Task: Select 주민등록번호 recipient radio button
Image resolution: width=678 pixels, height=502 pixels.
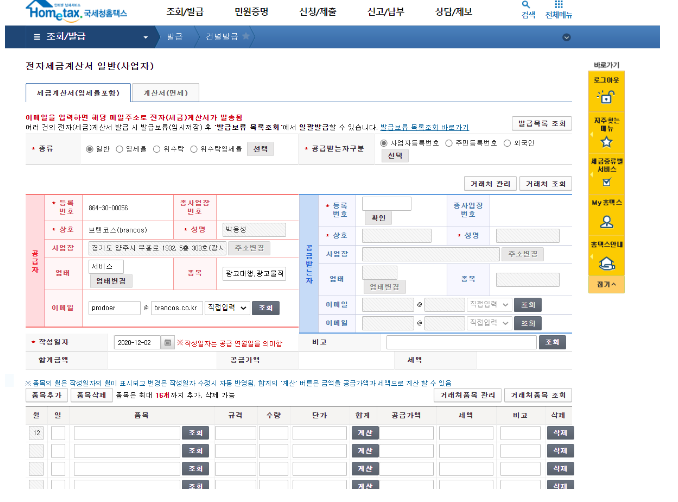Action: click(x=449, y=143)
